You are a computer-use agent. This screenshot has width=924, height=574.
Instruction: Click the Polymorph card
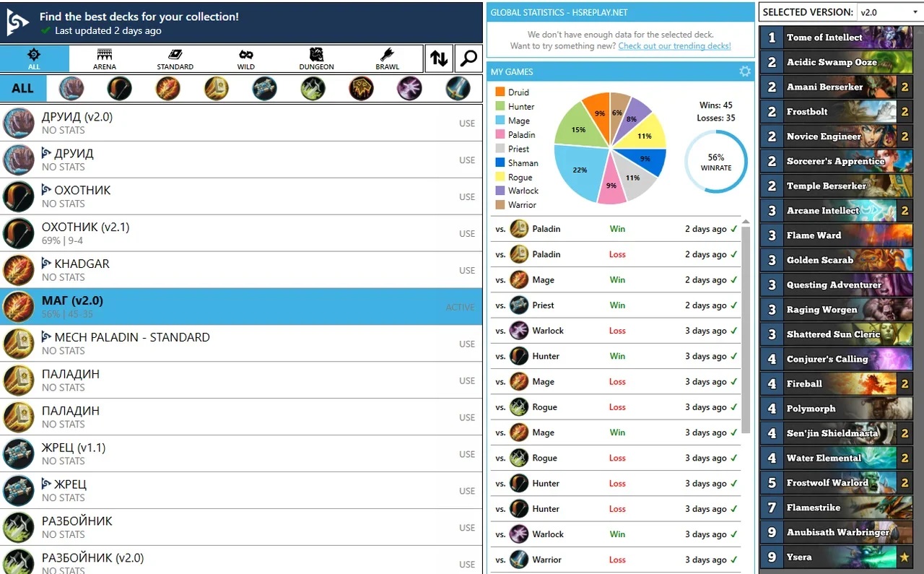[837, 409]
